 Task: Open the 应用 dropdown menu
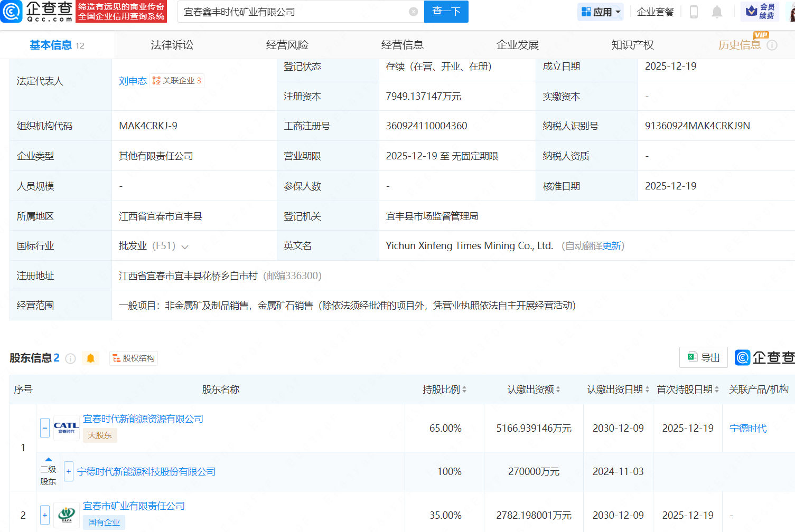pos(601,12)
